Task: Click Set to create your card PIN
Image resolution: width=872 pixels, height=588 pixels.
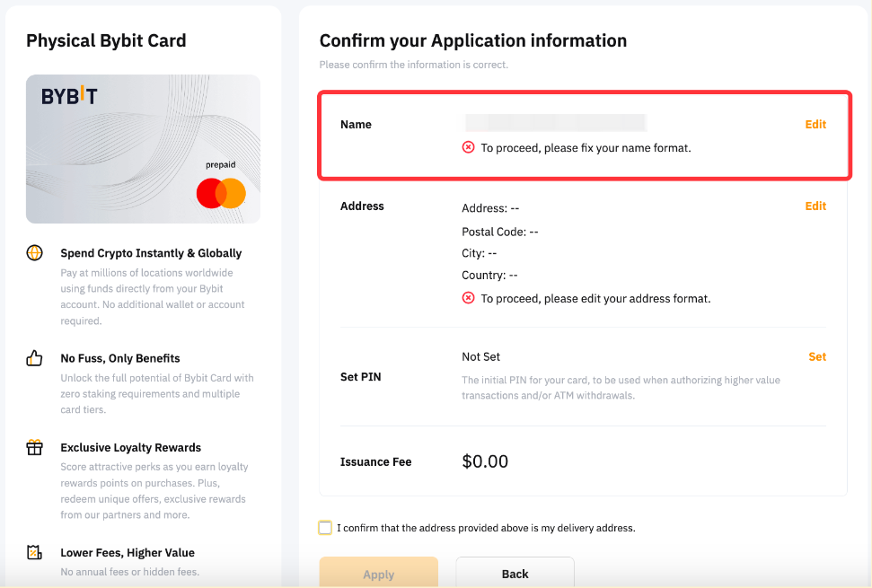Action: pos(817,356)
